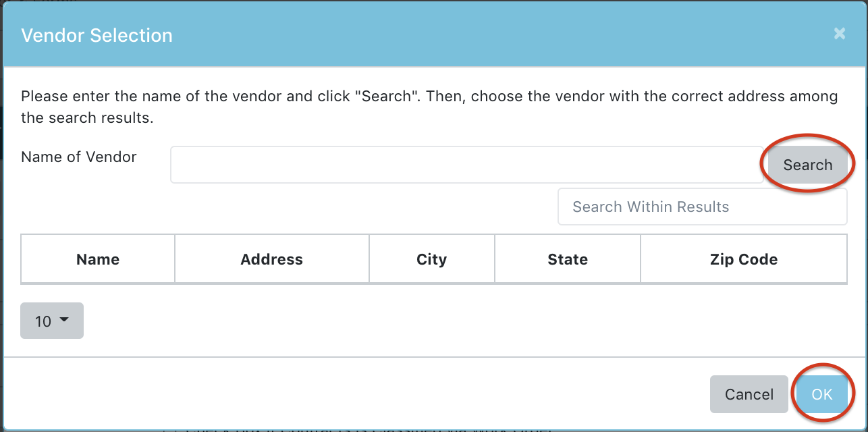
Task: Confirm with the OK button
Action: 821,394
